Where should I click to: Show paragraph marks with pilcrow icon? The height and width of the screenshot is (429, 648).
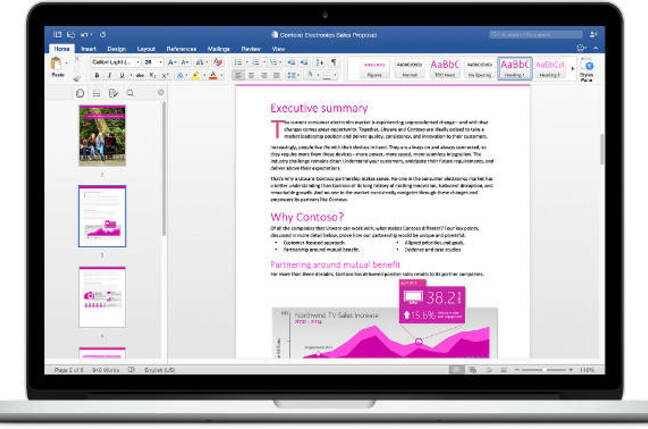click(x=333, y=62)
